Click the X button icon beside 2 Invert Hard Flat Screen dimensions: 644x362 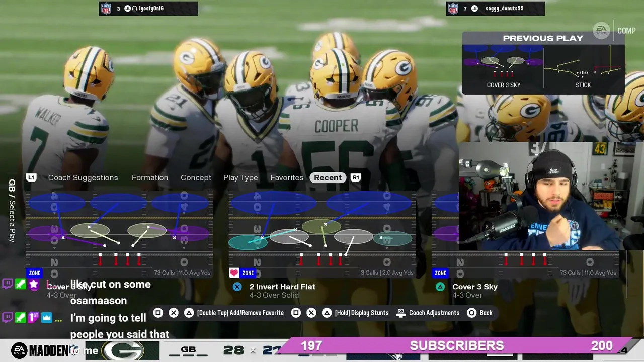(x=237, y=287)
